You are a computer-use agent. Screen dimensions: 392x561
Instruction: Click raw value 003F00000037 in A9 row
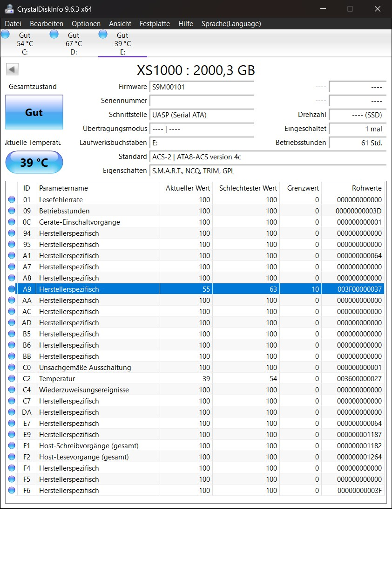[359, 289]
